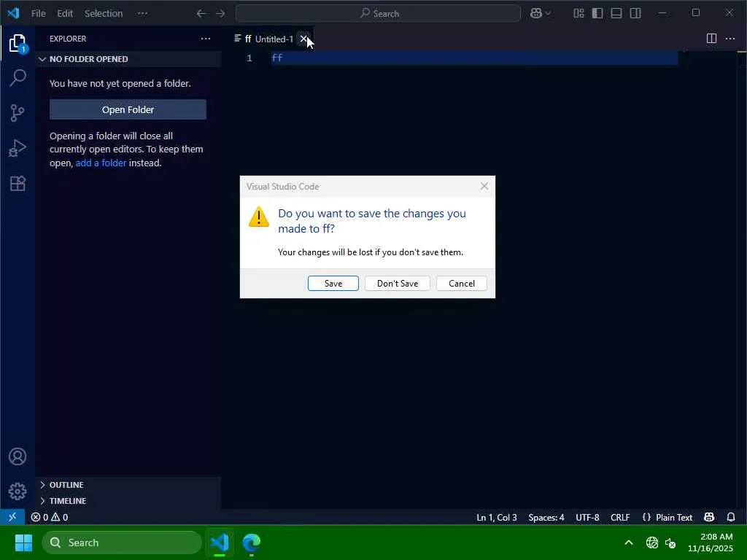The height and width of the screenshot is (560, 747).
Task: Open the Explorer view in activity bar
Action: pyautogui.click(x=18, y=43)
